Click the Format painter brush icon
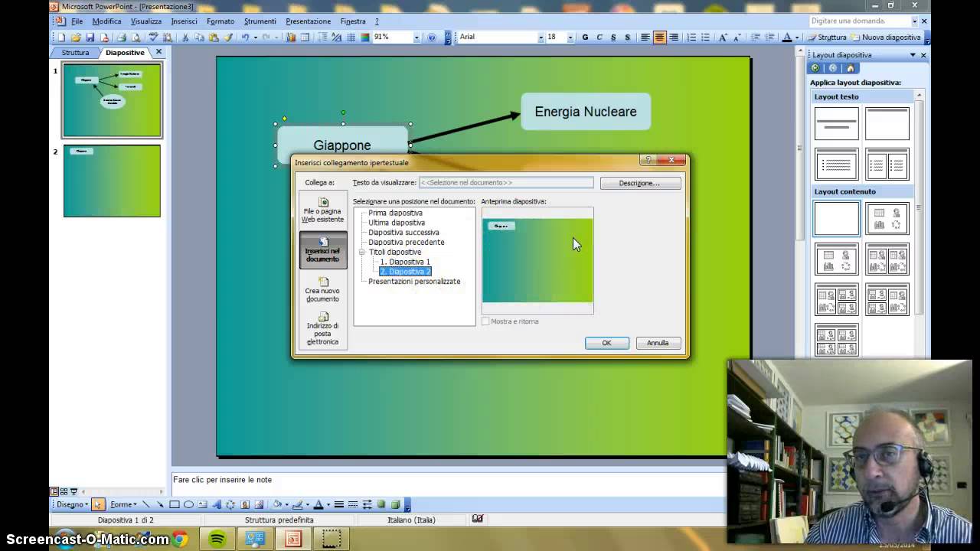 227,37
